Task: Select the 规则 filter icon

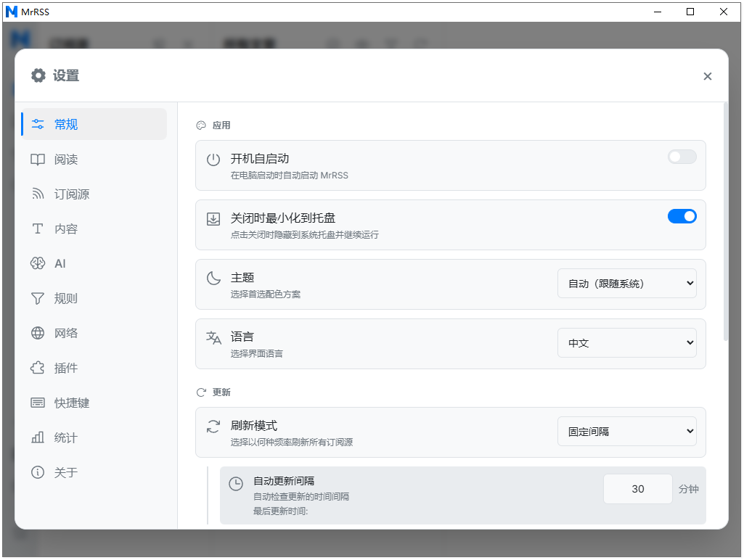Action: pos(38,298)
